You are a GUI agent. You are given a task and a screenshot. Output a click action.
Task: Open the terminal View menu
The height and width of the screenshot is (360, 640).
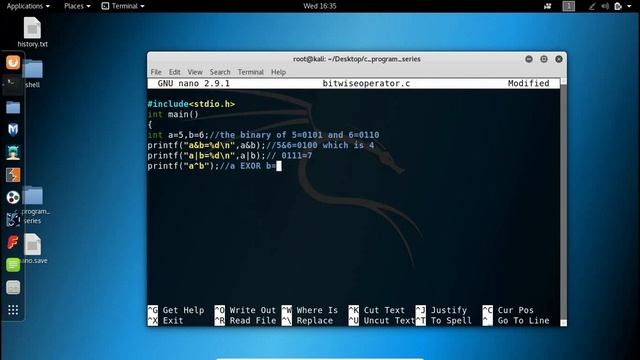pyautogui.click(x=195, y=72)
